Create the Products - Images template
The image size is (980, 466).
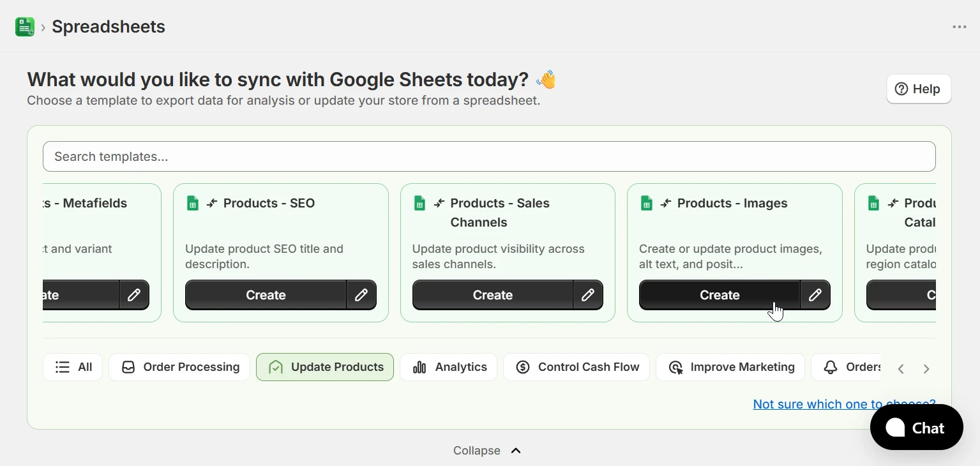(x=720, y=295)
